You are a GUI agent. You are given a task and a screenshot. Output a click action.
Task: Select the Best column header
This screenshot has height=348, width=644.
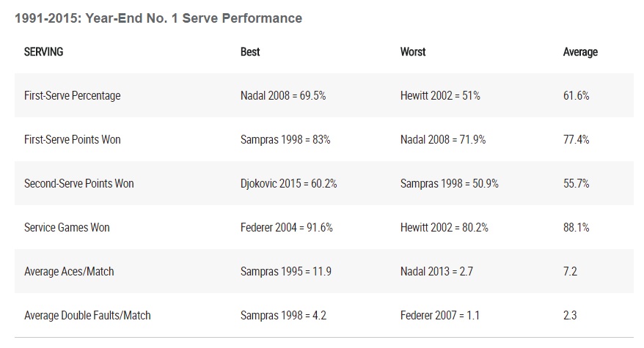click(x=250, y=52)
